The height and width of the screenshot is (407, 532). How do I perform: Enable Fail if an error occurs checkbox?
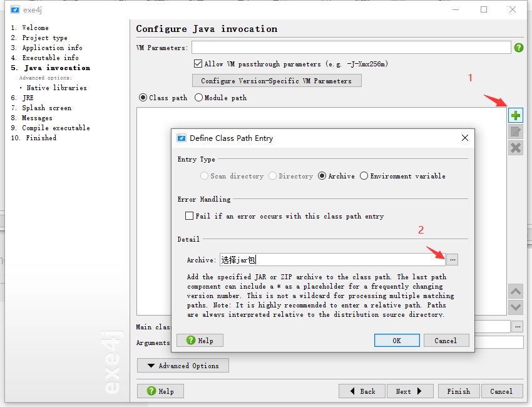(x=189, y=216)
